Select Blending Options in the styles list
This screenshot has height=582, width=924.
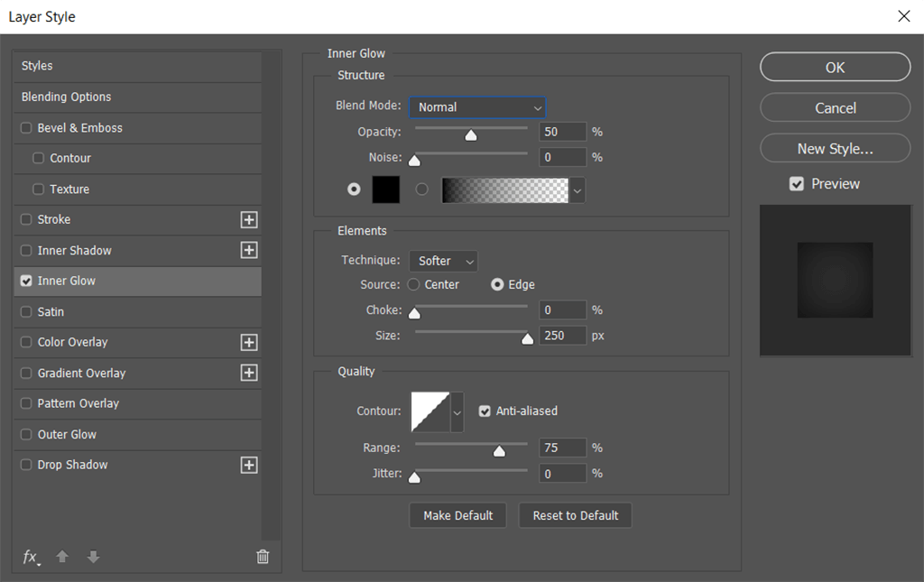tap(67, 97)
